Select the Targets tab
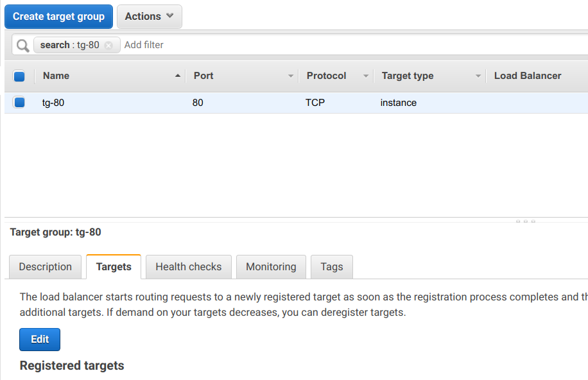 114,267
